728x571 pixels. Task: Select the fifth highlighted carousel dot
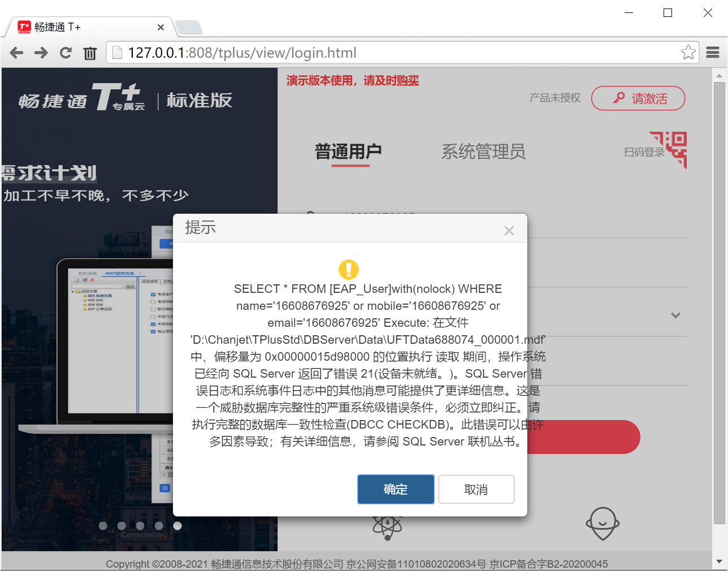pos(177,526)
